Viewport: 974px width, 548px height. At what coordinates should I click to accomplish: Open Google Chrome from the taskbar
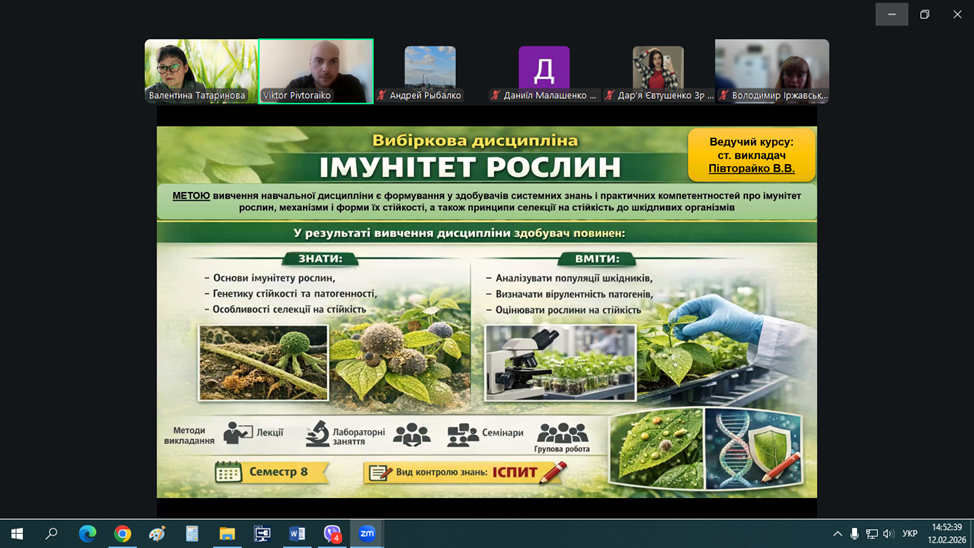coord(122,534)
